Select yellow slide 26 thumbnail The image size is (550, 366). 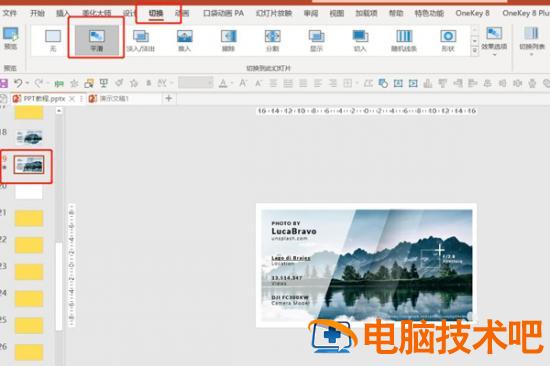(29, 352)
